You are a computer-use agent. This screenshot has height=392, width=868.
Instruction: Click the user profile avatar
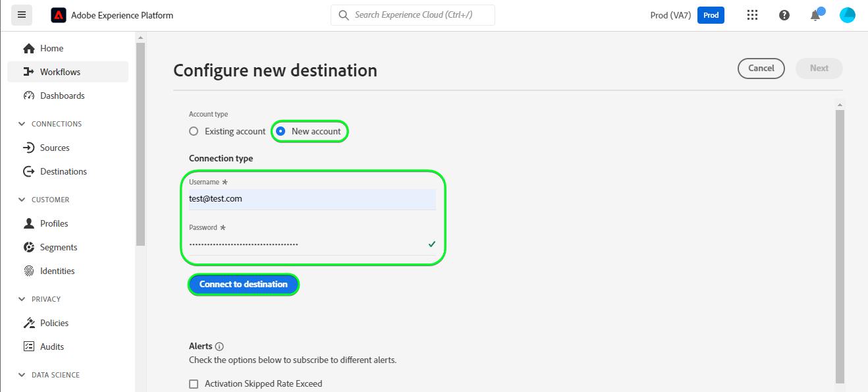[x=847, y=15]
